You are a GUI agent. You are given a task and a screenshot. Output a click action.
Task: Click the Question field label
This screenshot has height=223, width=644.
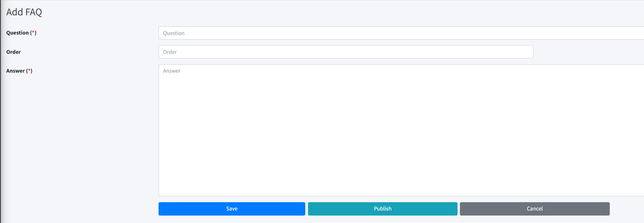[18, 33]
